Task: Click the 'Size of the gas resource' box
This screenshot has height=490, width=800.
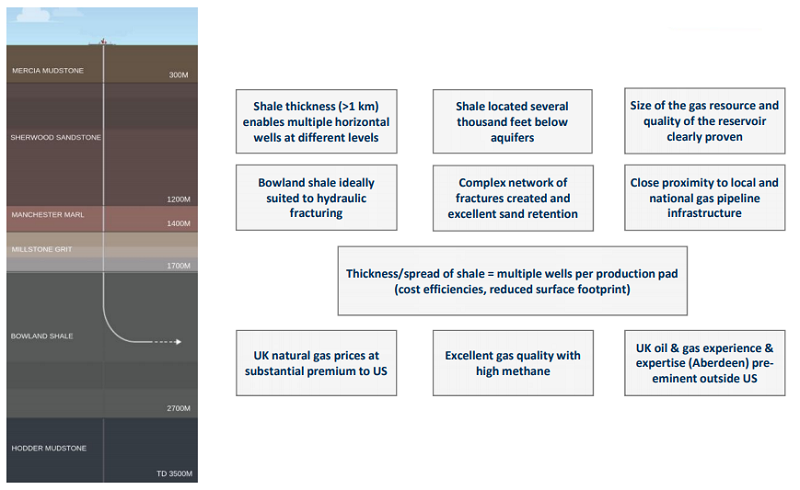Action: pos(704,121)
